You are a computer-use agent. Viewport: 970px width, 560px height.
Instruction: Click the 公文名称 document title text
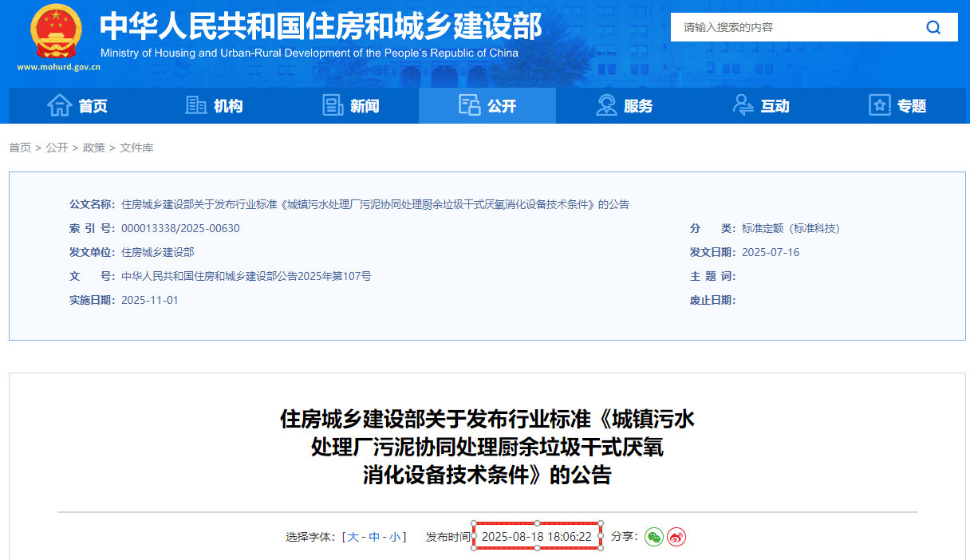[x=375, y=204]
